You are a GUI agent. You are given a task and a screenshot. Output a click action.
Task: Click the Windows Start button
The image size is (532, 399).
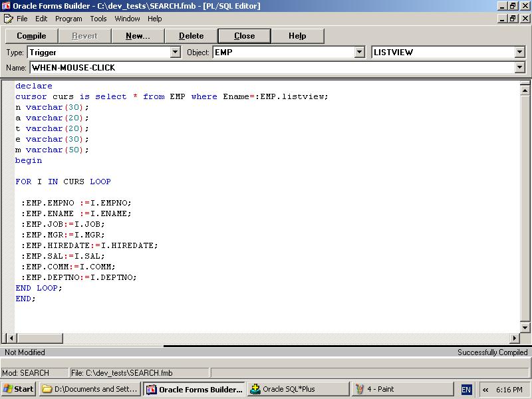pos(19,389)
